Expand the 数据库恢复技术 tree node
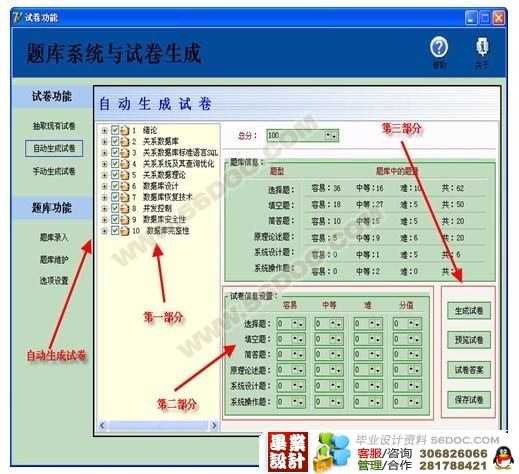This screenshot has height=474, width=519. [104, 197]
